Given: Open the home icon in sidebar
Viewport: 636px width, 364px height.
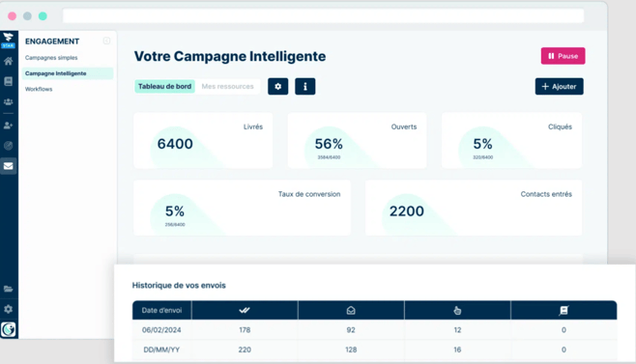Looking at the screenshot, I should (8, 61).
